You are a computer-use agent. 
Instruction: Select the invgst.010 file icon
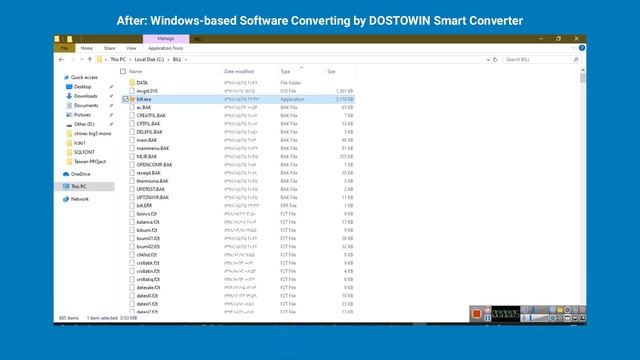(x=132, y=91)
